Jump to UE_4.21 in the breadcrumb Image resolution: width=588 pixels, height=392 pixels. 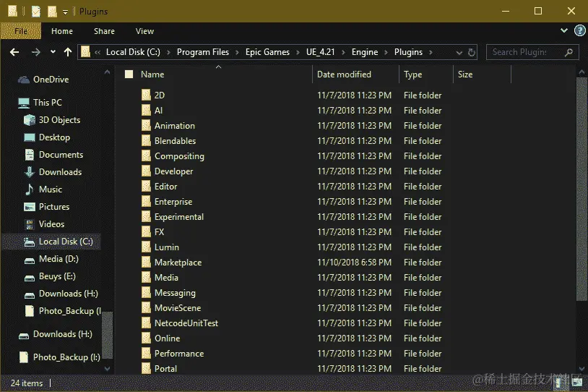320,52
